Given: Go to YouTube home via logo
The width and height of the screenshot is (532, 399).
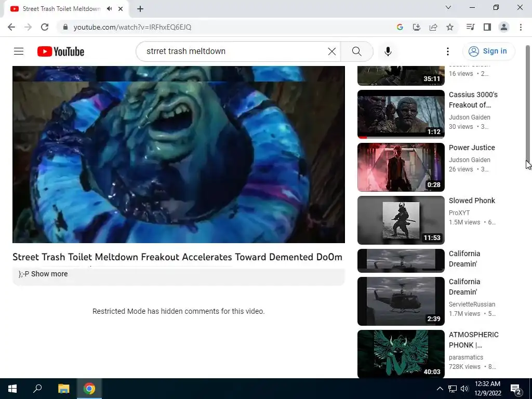Looking at the screenshot, I should point(61,51).
